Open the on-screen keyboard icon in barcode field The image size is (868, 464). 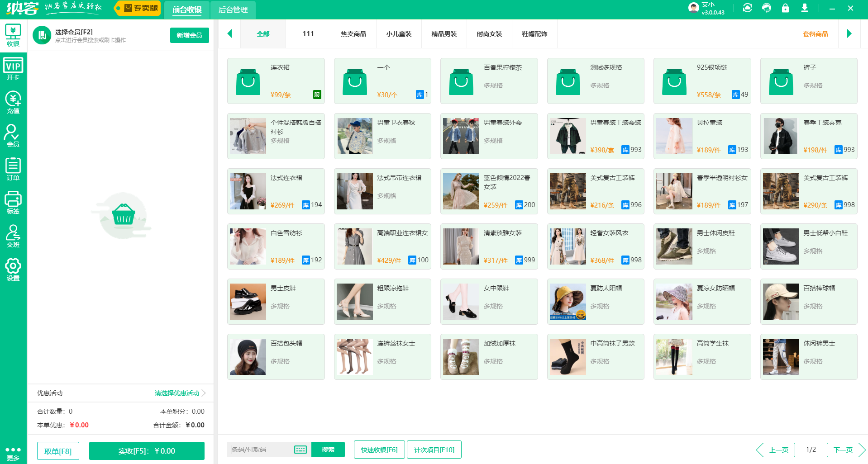pos(300,450)
